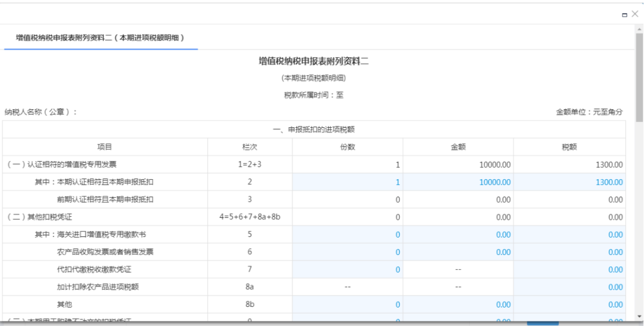Click the 项目 column header

click(105, 147)
